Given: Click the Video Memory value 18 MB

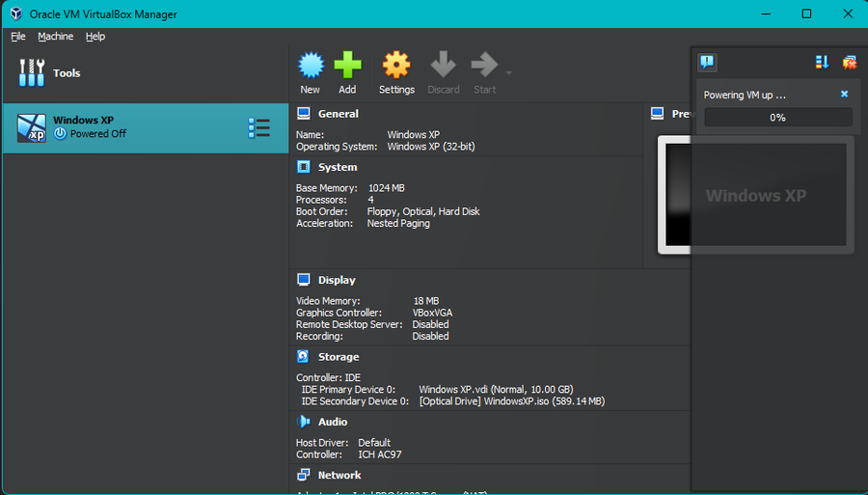Looking at the screenshot, I should 426,301.
